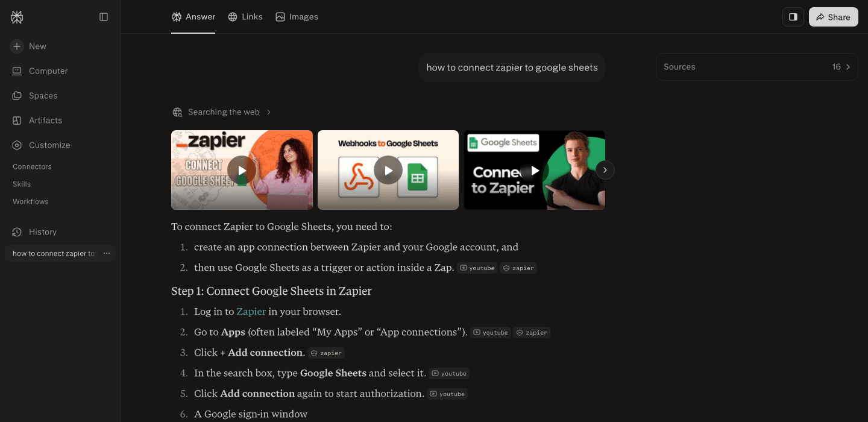
Task: Click the Webhooks to Google Sheets thumbnail title
Action: click(x=388, y=143)
